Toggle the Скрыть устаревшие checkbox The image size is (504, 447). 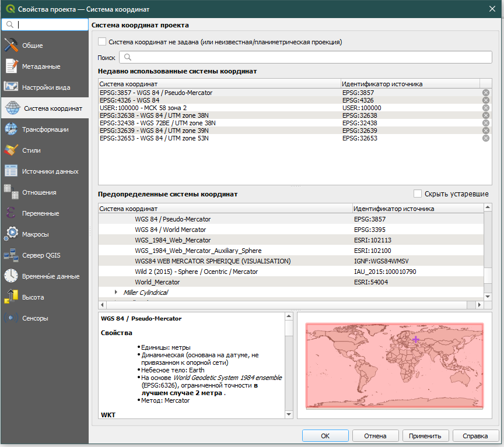417,193
